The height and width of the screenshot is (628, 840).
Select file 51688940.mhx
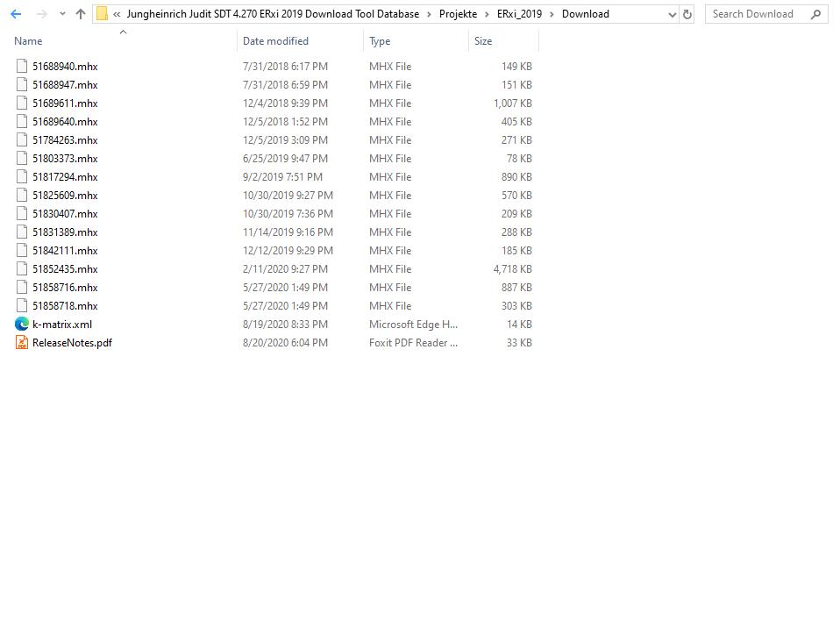65,67
